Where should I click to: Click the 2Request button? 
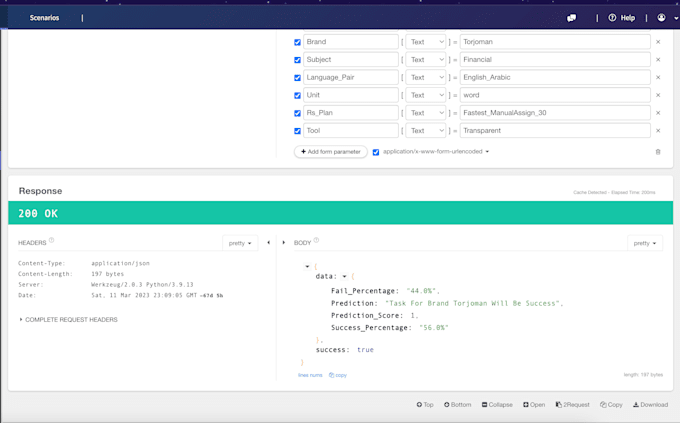[572, 404]
